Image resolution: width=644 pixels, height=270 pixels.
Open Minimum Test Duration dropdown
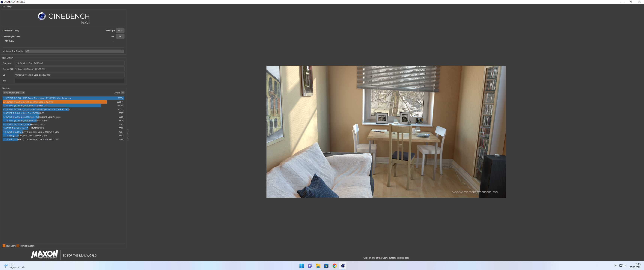pos(75,51)
